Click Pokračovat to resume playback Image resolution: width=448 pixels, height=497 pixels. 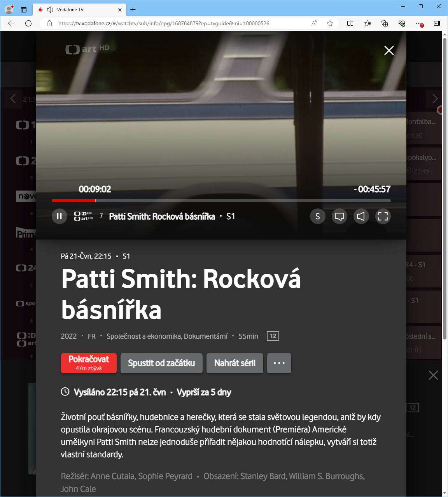[x=89, y=363]
